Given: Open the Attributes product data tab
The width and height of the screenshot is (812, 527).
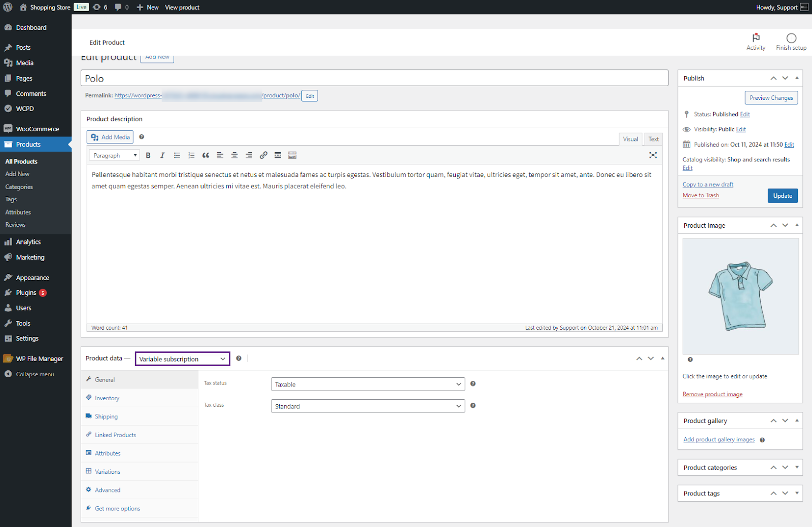Looking at the screenshot, I should [140, 453].
